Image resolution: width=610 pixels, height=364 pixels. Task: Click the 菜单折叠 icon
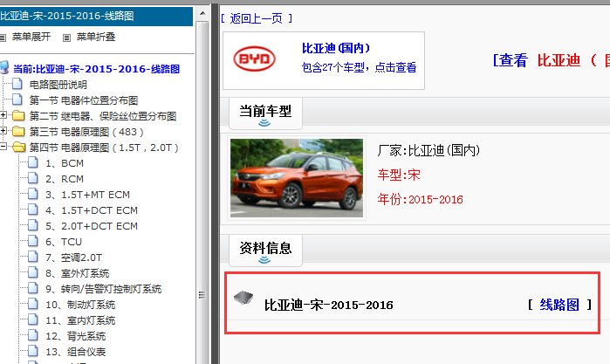tap(66, 38)
